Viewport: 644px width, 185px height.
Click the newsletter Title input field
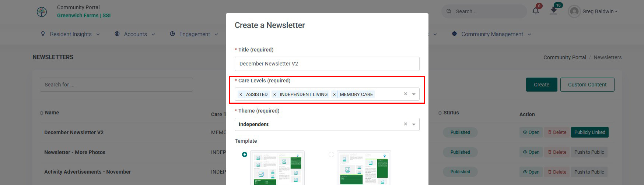(x=327, y=64)
